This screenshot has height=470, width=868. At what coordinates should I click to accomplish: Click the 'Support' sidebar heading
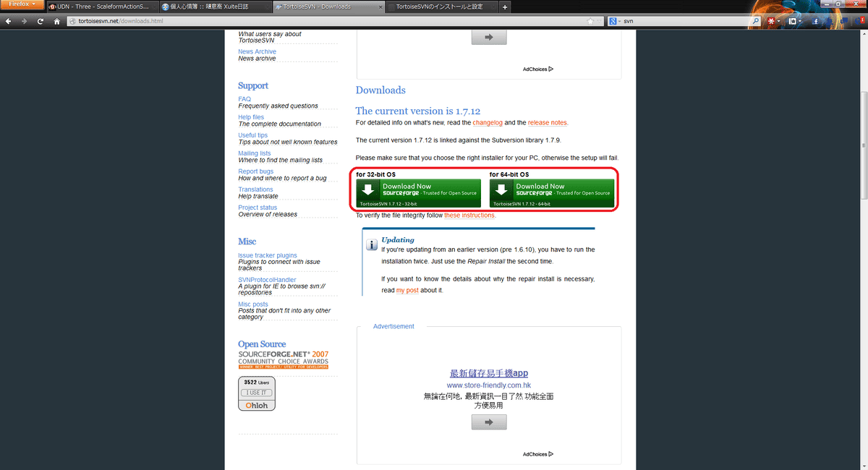(253, 85)
